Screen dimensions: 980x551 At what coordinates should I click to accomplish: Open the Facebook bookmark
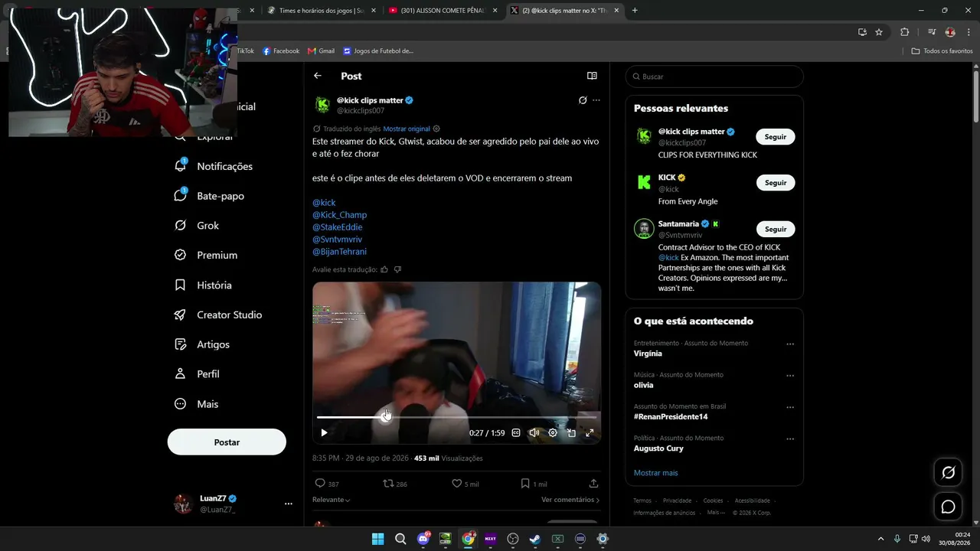(281, 51)
